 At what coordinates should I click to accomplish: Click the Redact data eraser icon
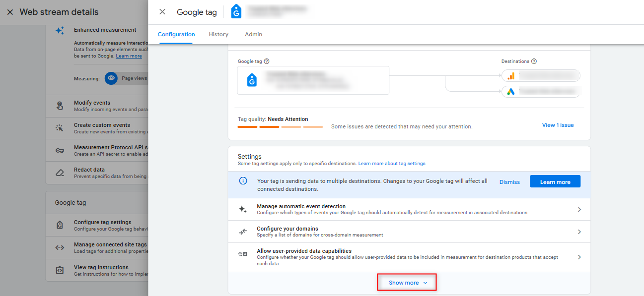tap(60, 173)
